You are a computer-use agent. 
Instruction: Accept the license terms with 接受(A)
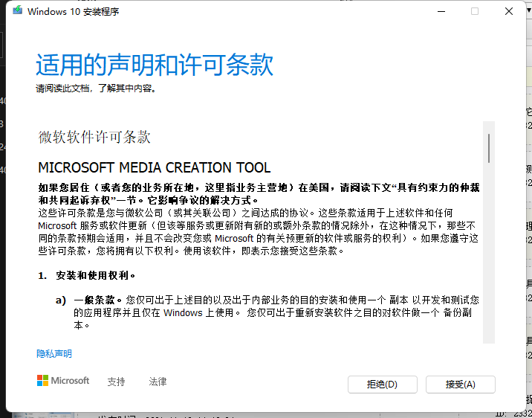tap(460, 385)
